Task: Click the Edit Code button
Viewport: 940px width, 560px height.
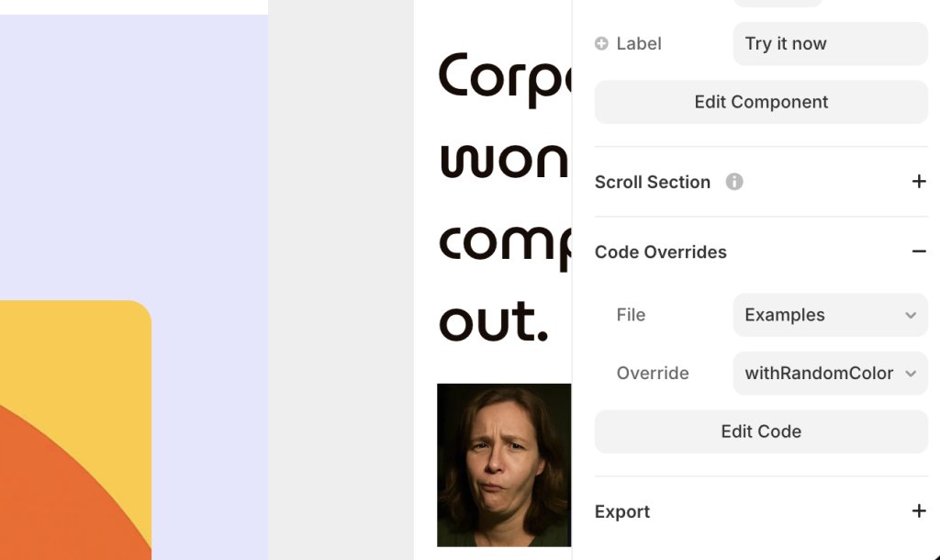Action: tap(761, 431)
